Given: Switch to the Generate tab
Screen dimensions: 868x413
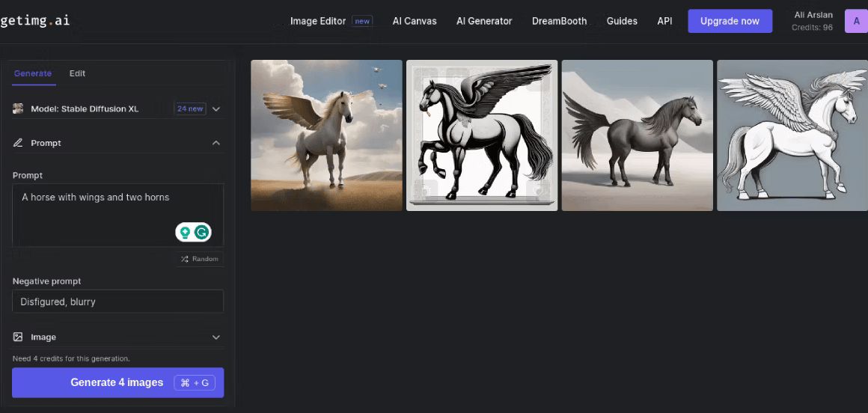Looking at the screenshot, I should [x=33, y=73].
